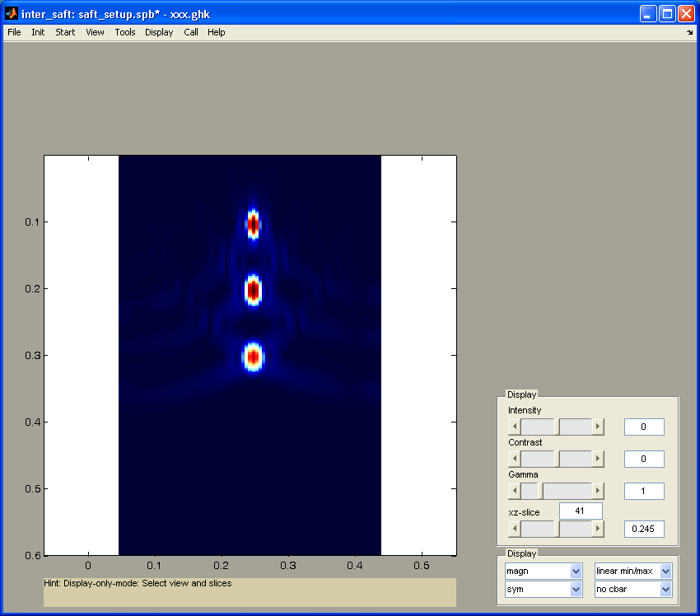This screenshot has height=616, width=700.
Task: Open the View menu
Action: click(95, 32)
